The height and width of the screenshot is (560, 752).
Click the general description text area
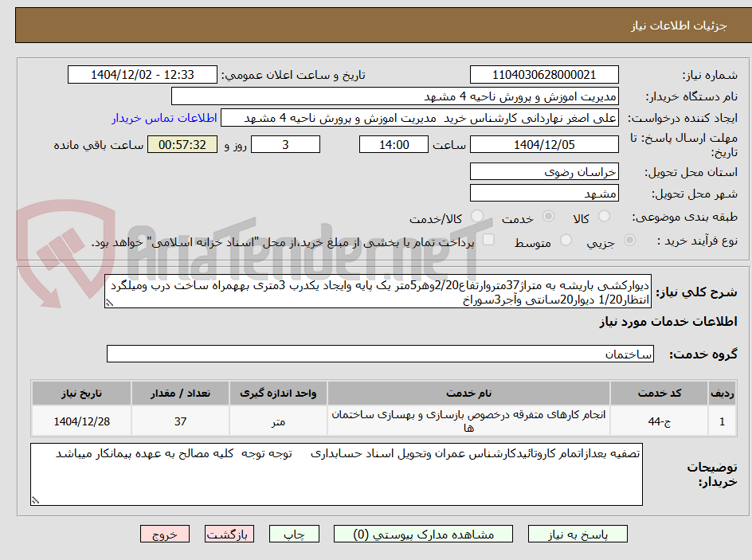point(378,292)
